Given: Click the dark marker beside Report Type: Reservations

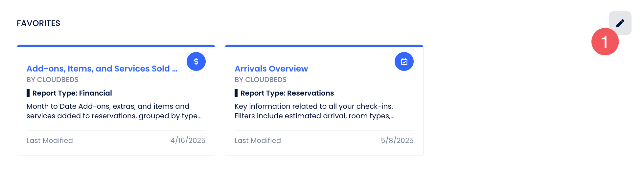Looking at the screenshot, I should [236, 93].
